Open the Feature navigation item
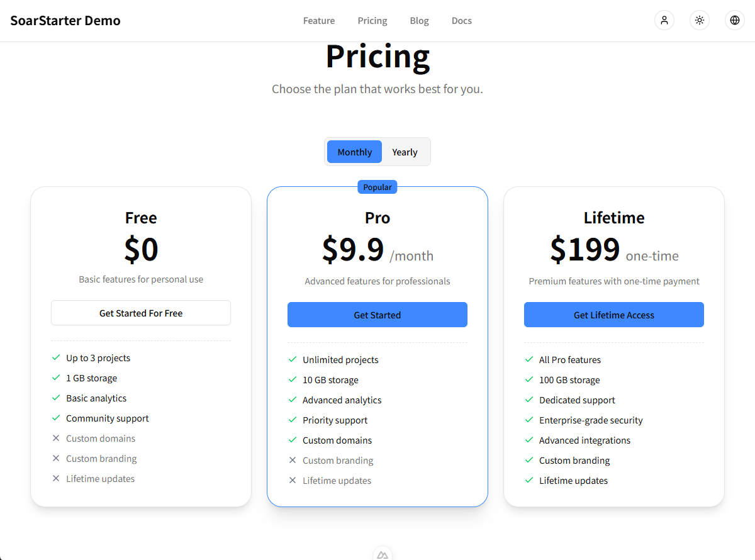Image resolution: width=755 pixels, height=560 pixels. (319, 20)
